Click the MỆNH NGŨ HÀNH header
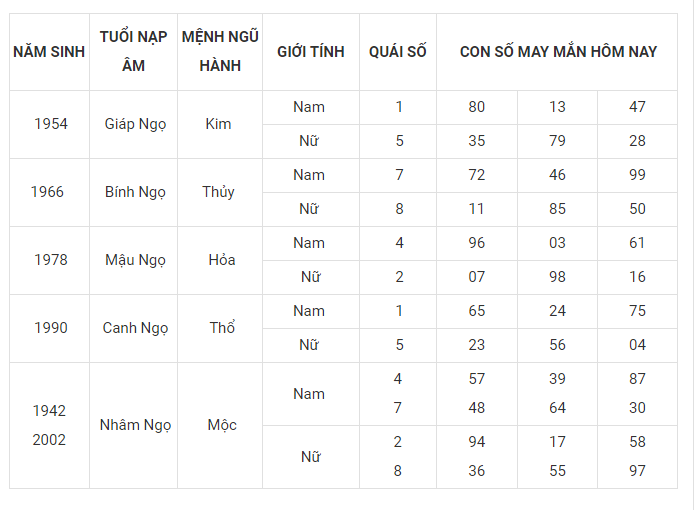The image size is (699, 510). 220,52
